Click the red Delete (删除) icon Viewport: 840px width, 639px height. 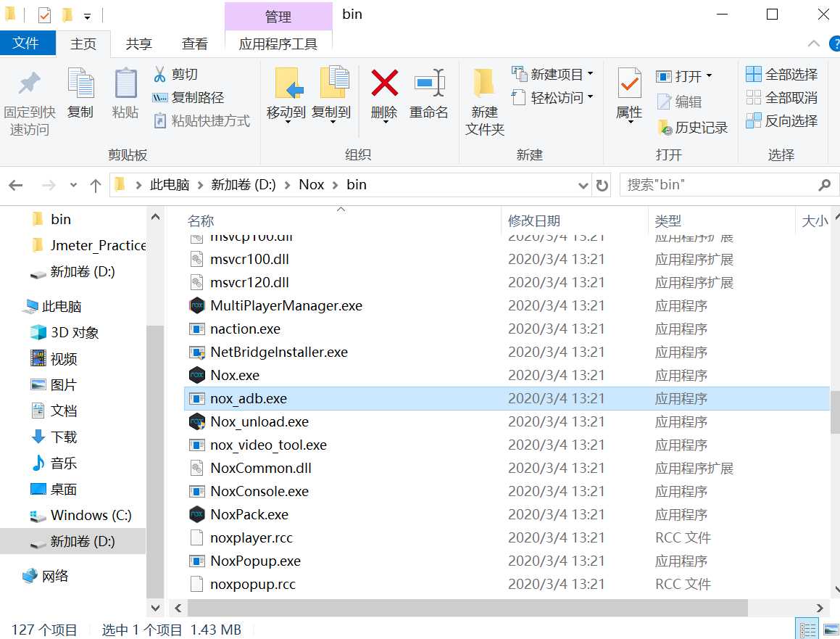[x=384, y=83]
